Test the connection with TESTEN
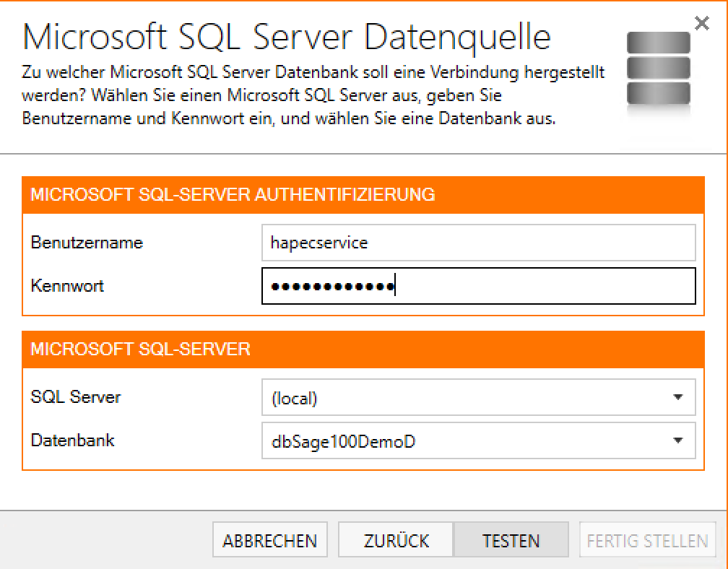This screenshot has width=728, height=569. (511, 541)
